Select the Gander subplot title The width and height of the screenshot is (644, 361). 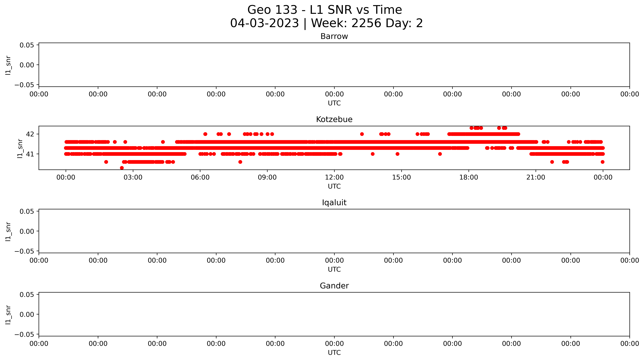334,286
